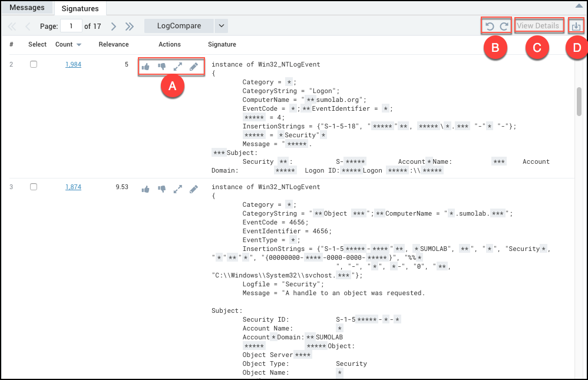
Task: Select the checkbox for row 2
Action: click(x=34, y=64)
